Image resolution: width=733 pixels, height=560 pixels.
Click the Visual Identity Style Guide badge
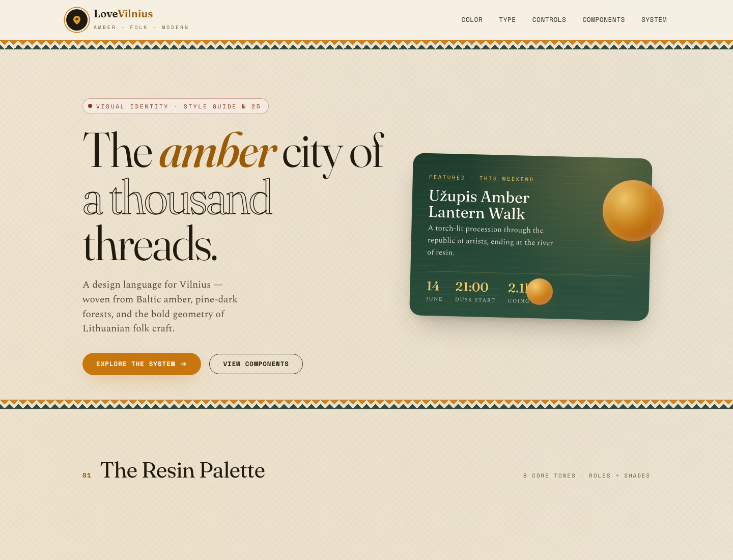click(x=176, y=106)
